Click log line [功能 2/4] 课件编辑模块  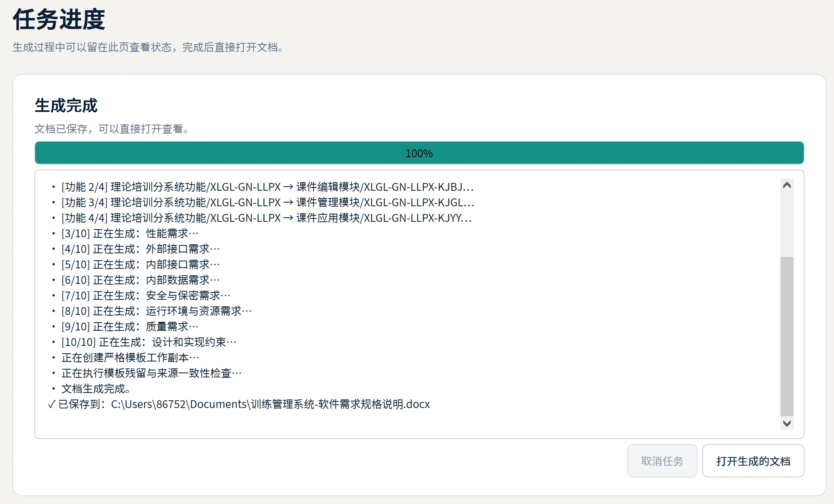(267, 187)
